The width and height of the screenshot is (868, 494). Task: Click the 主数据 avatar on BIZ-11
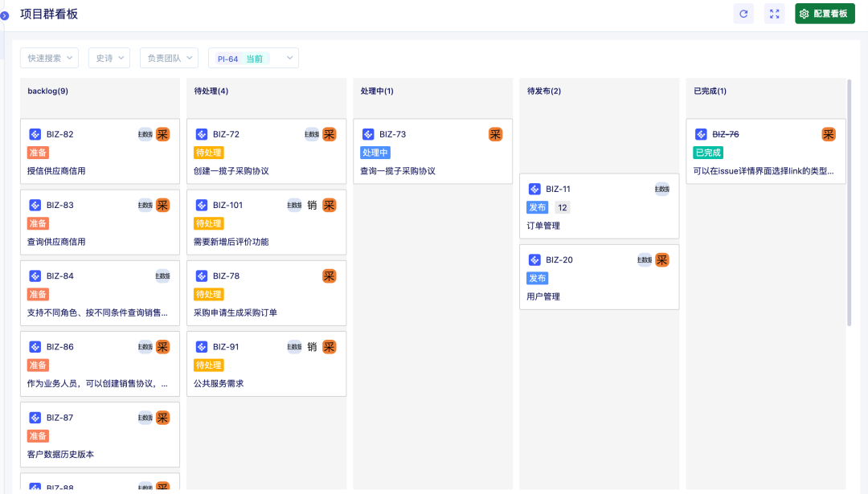(x=661, y=189)
